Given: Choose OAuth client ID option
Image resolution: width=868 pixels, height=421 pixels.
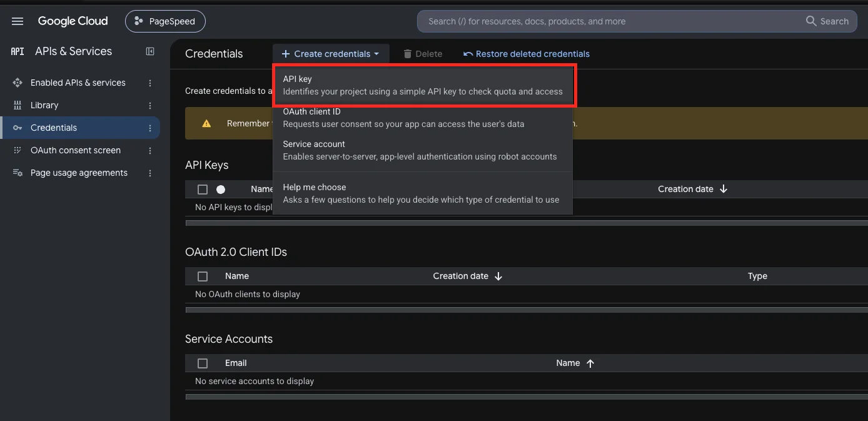Looking at the screenshot, I should point(423,118).
